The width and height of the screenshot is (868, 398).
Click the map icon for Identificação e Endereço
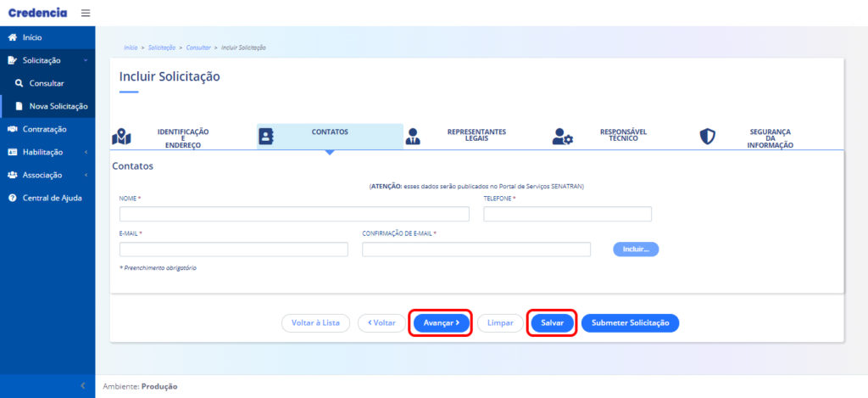[x=121, y=137]
